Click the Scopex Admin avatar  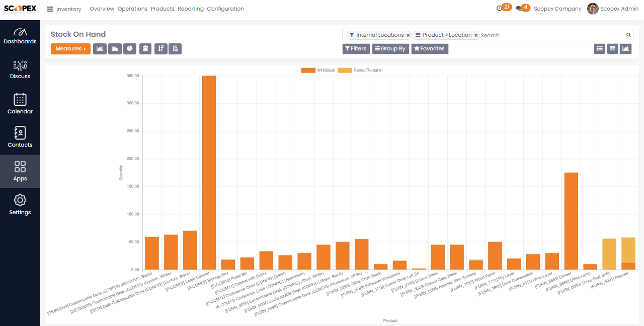pyautogui.click(x=593, y=9)
